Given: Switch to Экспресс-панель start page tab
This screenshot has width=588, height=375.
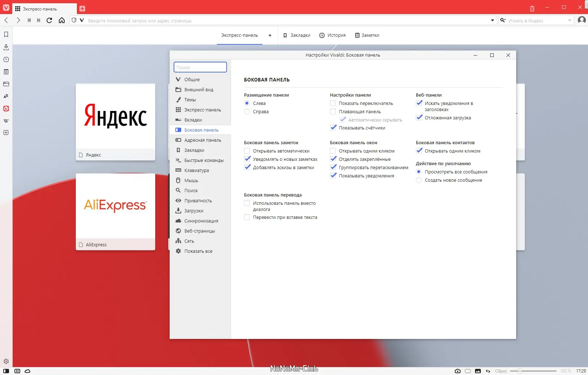Looking at the screenshot, I should point(240,35).
